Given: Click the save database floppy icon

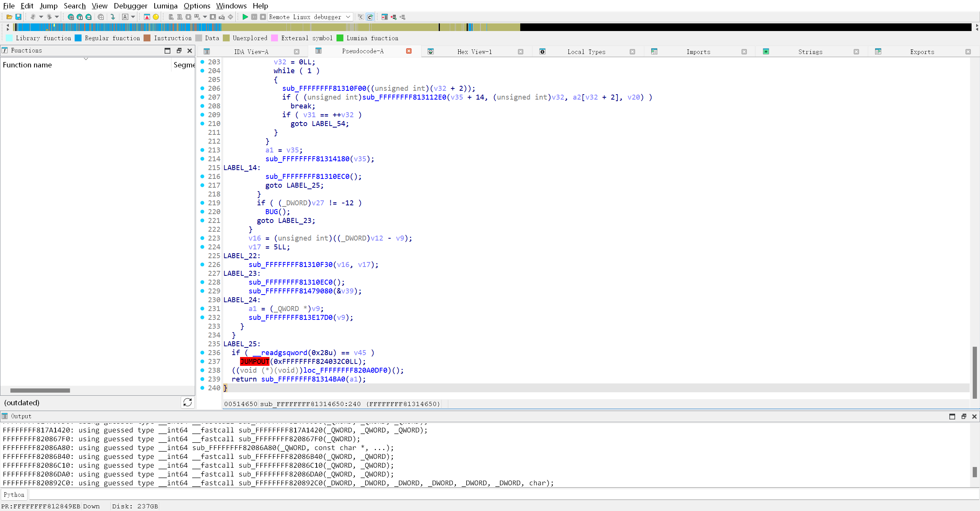Looking at the screenshot, I should pyautogui.click(x=18, y=17).
